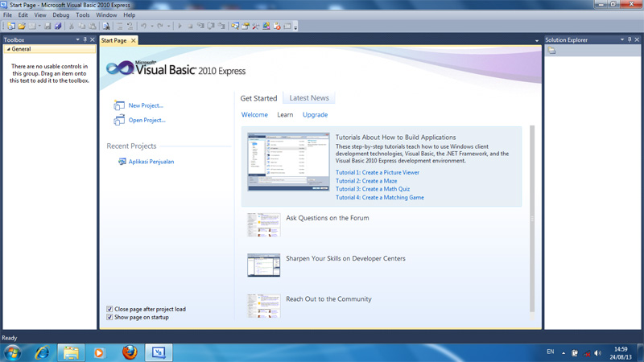
Task: Open the Edit menu
Action: 23,14
